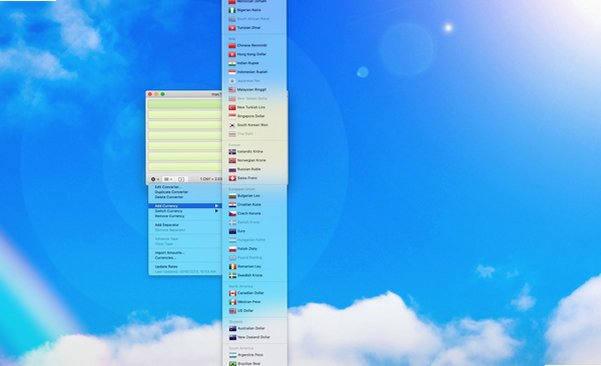
Task: Pick the Swiss Franc flag icon
Action: click(232, 178)
